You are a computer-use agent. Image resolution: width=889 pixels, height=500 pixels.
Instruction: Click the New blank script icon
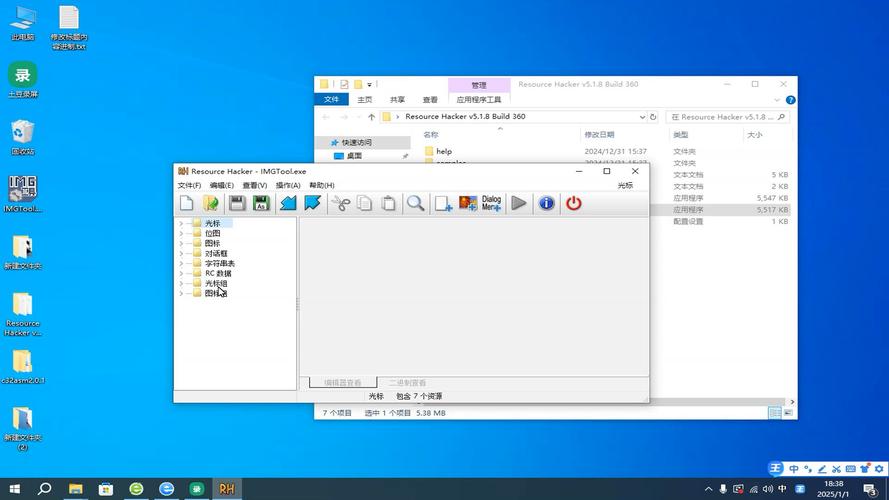point(187,203)
